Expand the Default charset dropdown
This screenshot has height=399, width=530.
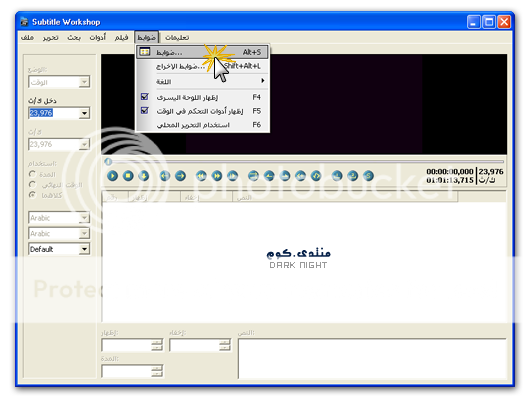[84, 249]
